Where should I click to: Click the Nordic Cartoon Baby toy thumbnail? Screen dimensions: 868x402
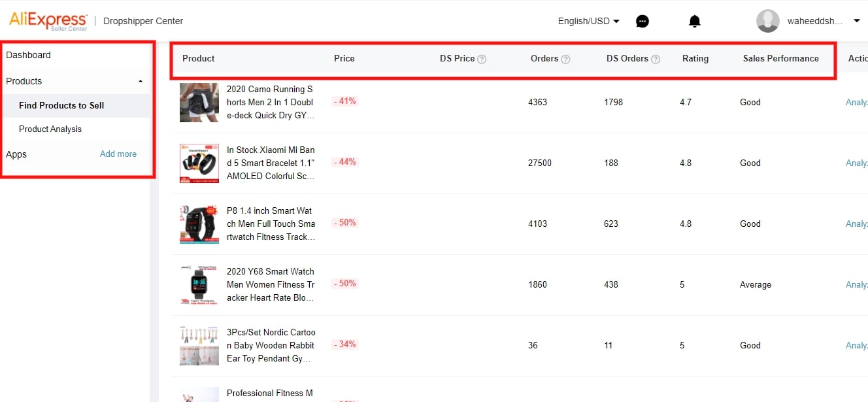(199, 346)
